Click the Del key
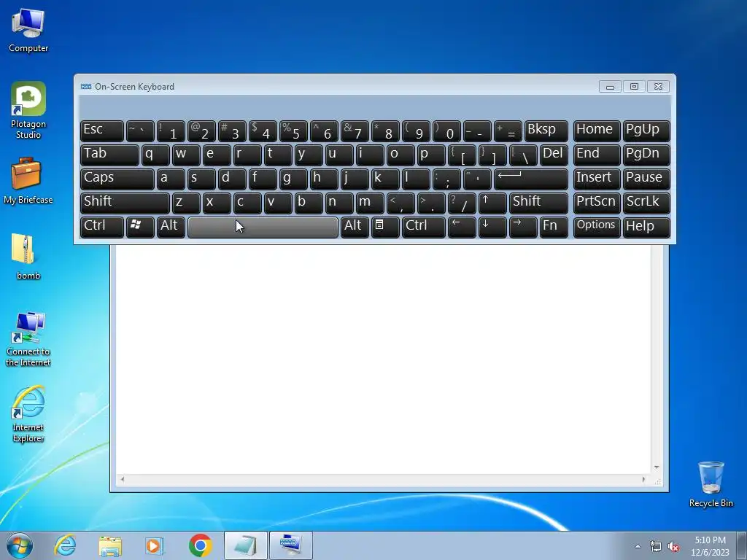This screenshot has height=560, width=747. [554, 155]
